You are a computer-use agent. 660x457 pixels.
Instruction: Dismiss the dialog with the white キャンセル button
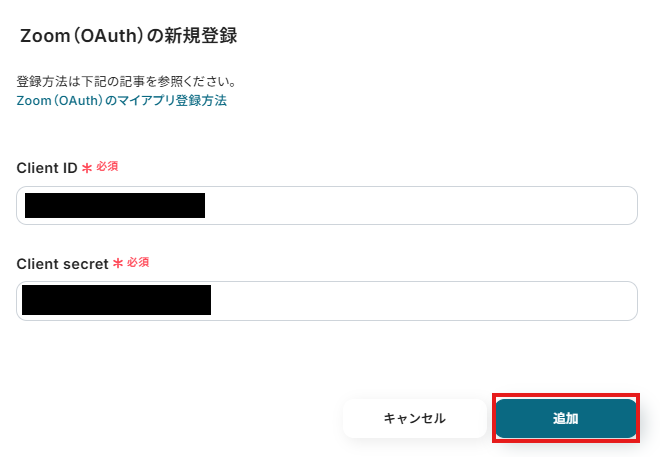(414, 418)
